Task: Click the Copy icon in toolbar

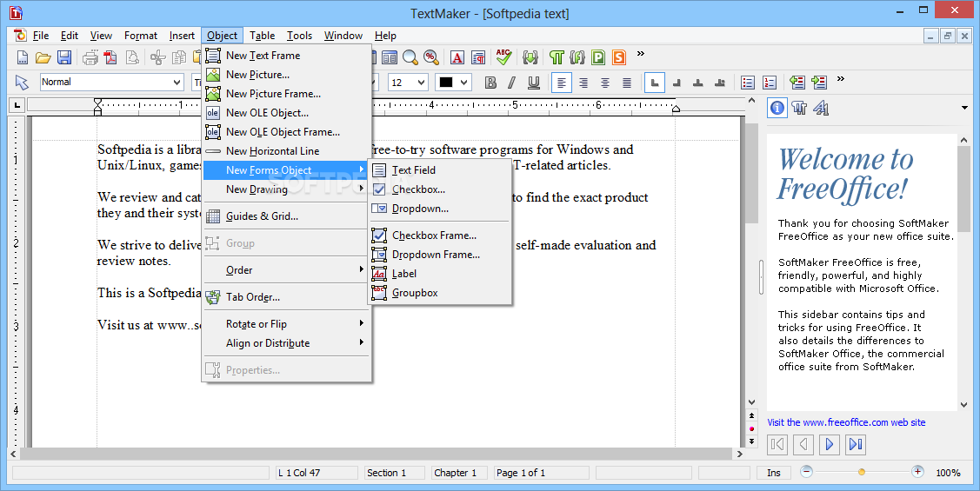Action: tap(179, 58)
